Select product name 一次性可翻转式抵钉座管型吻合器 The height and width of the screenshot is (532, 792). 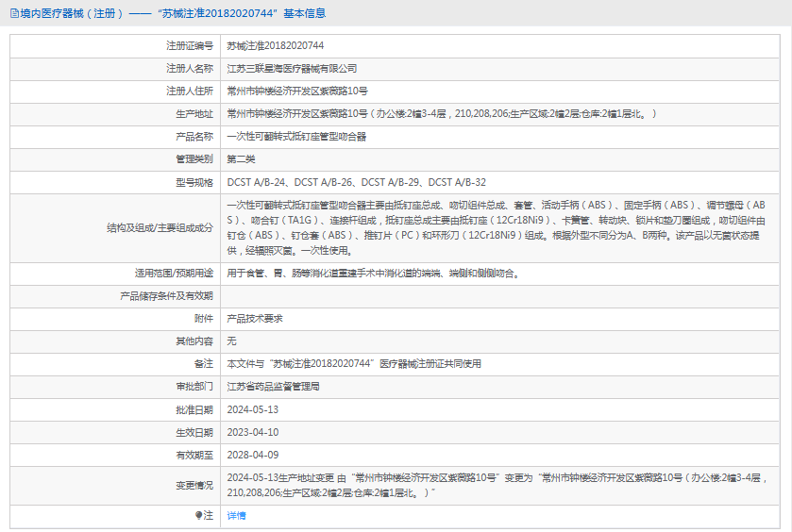[x=296, y=136]
